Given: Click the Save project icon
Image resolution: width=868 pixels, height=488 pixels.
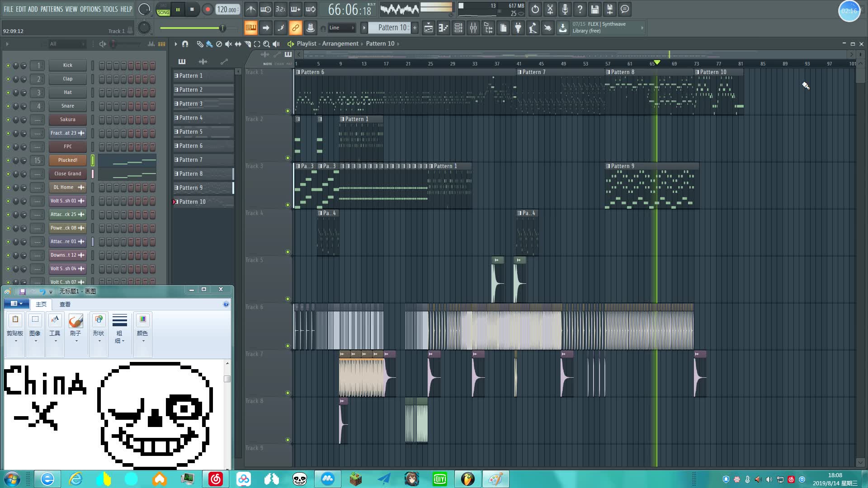Looking at the screenshot, I should (594, 9).
